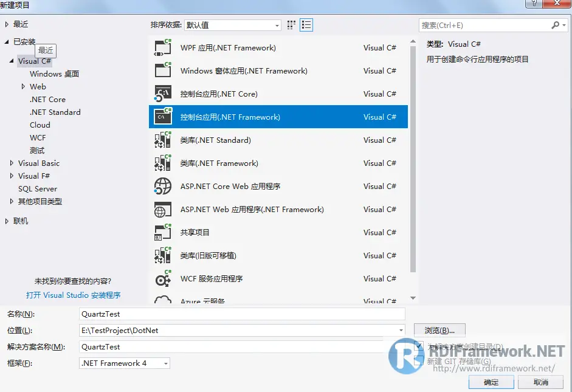Select WCF 服务应用程序 template text
Image resolution: width=572 pixels, height=392 pixels.
tap(212, 278)
